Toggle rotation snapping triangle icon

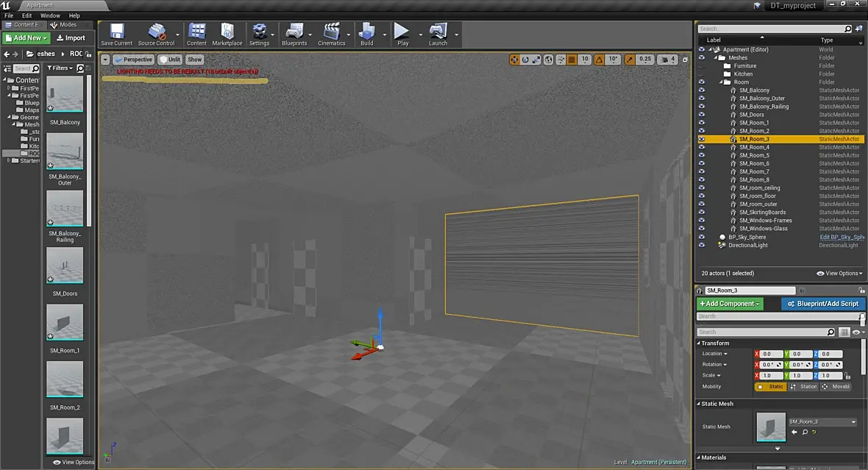(x=599, y=60)
